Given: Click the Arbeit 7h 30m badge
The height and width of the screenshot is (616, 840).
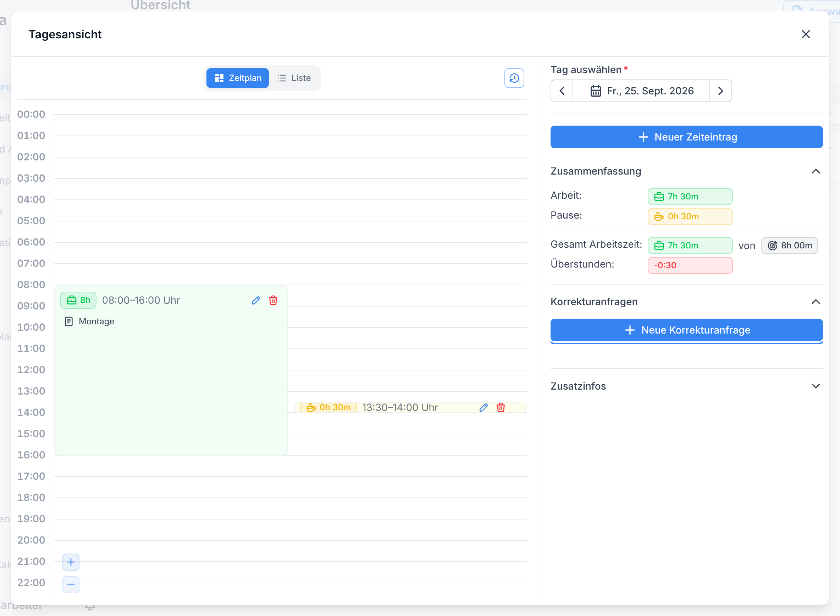Looking at the screenshot, I should coord(690,197).
